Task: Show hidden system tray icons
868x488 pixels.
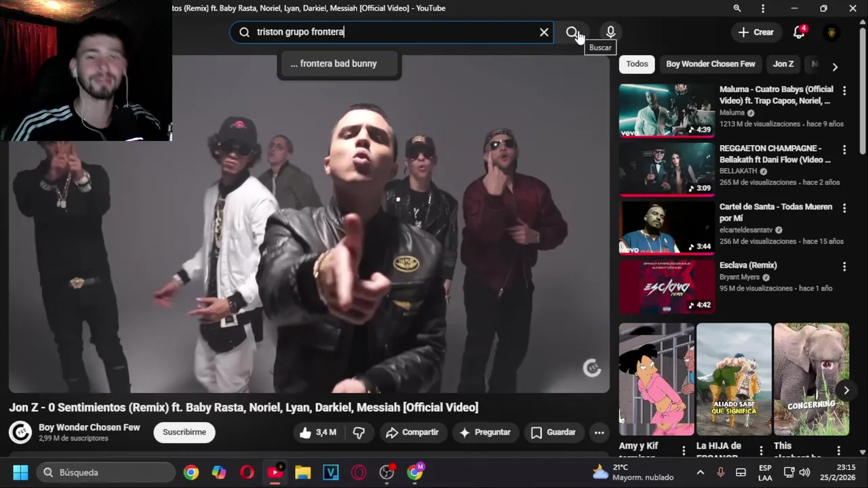Action: click(x=701, y=472)
